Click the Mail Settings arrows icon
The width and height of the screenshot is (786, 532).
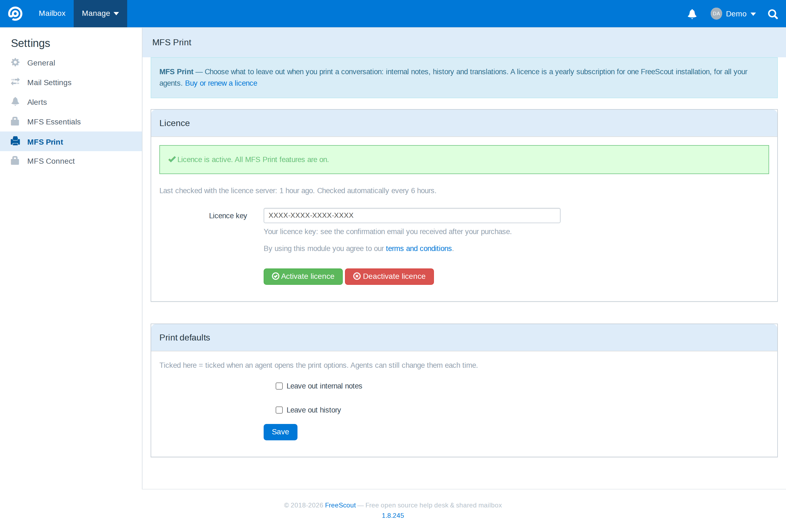point(15,82)
